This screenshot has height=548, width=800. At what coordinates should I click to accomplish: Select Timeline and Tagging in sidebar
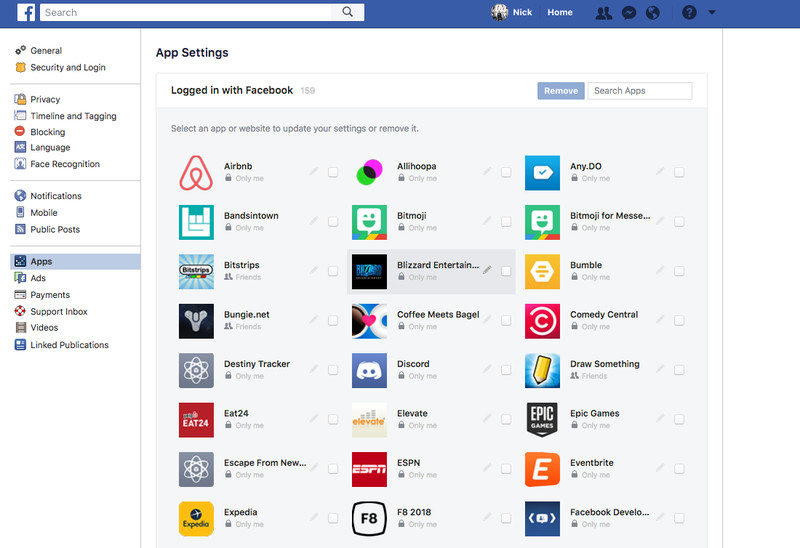point(73,116)
